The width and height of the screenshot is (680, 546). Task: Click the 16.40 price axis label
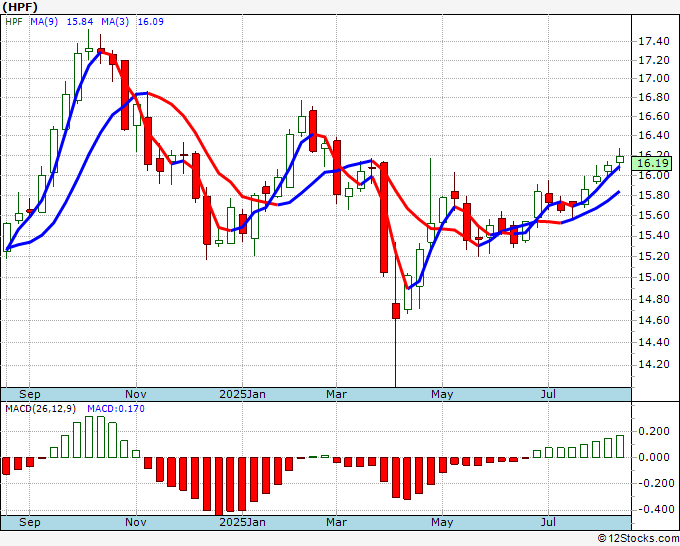coord(654,135)
